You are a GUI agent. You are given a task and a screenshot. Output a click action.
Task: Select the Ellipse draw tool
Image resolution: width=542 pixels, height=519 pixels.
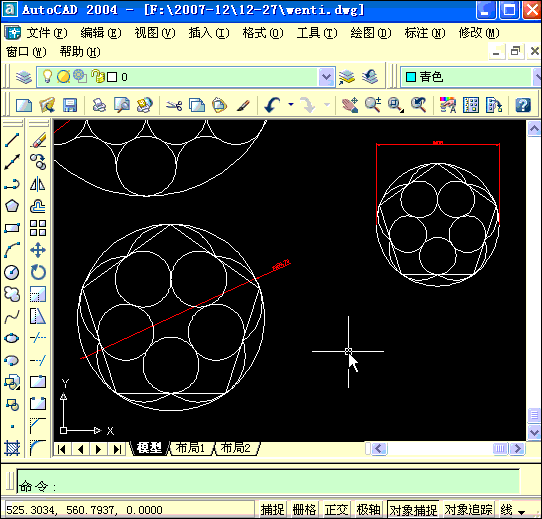coord(12,338)
